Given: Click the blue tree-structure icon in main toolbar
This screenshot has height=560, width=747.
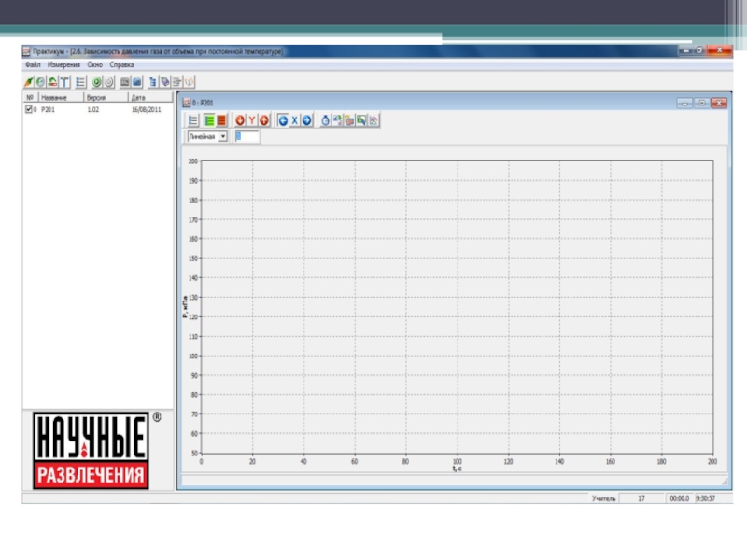Looking at the screenshot, I should click(152, 82).
